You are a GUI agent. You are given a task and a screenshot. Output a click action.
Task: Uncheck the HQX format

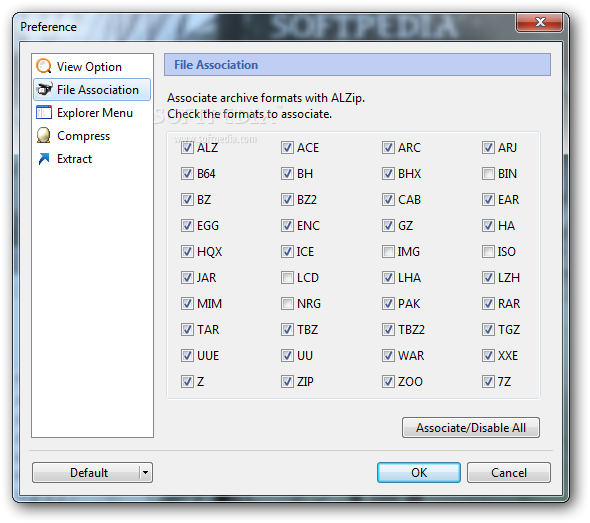tap(187, 251)
